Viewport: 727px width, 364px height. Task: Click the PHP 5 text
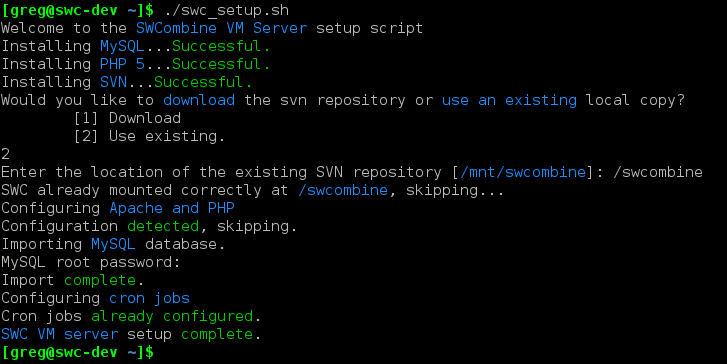pyautogui.click(x=122, y=64)
